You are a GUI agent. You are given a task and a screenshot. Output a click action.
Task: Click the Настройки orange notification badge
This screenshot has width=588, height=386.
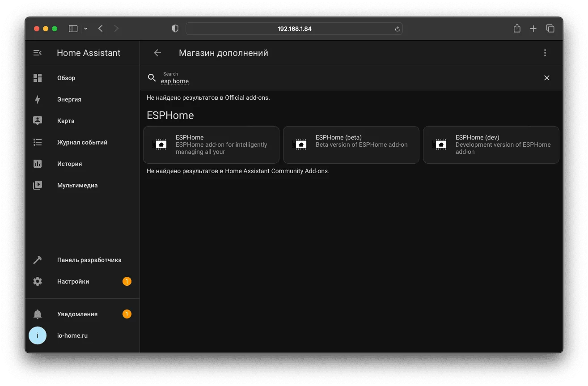coord(127,281)
